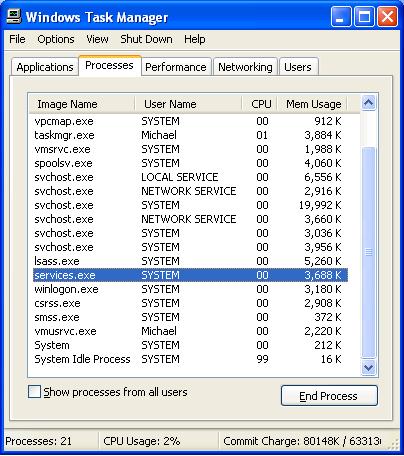Select svchost.exe using 19,992 K
The image size is (404, 456).
tap(190, 205)
